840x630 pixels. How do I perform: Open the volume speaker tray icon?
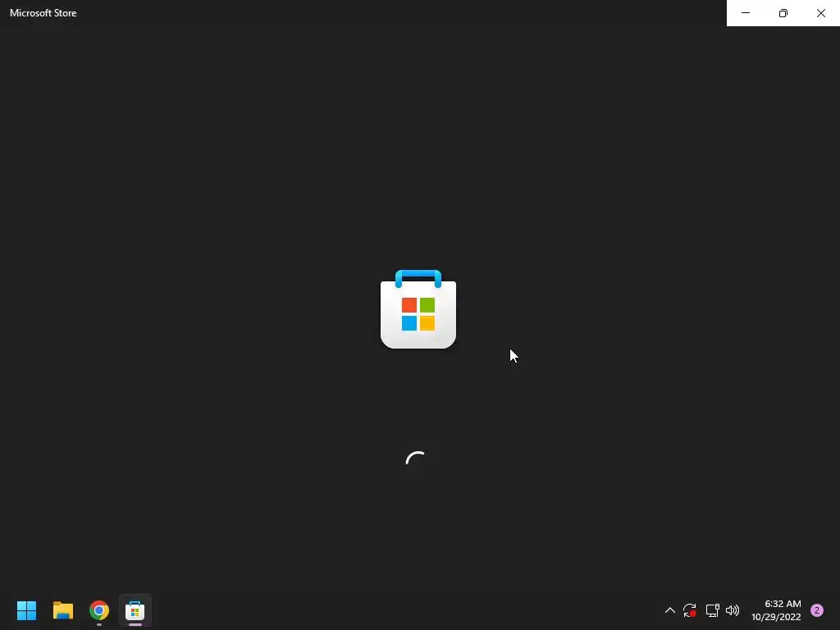(x=733, y=610)
